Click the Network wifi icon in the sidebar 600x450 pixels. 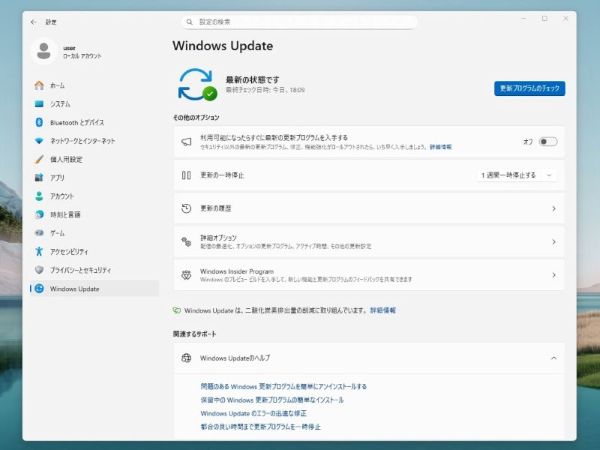39,141
